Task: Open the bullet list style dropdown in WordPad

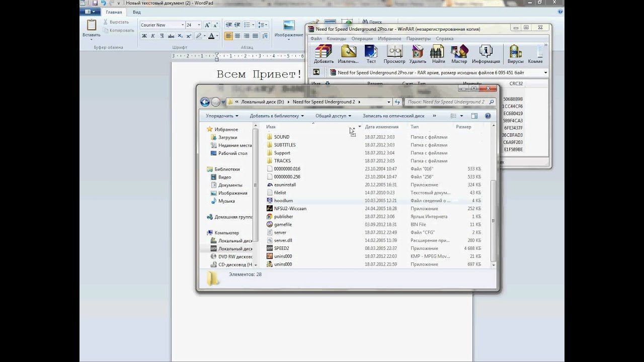Action: point(253,25)
